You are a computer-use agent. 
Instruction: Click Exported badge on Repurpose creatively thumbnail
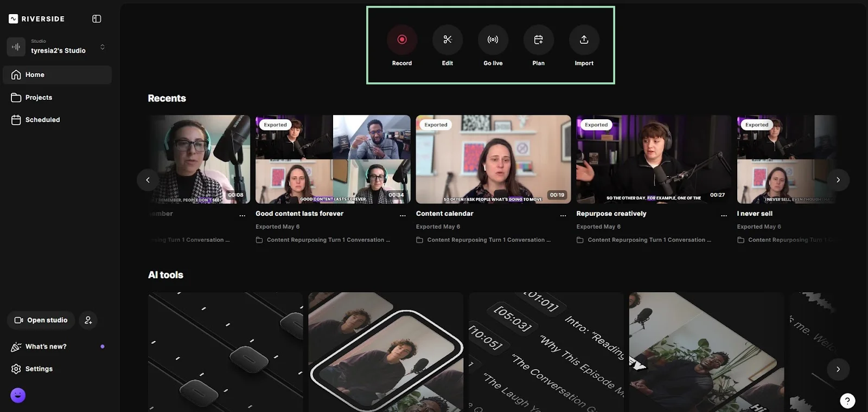596,125
